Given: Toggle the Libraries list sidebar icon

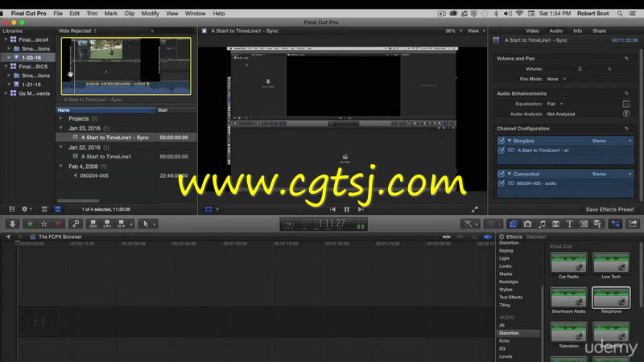Looking at the screenshot, I should 12,209.
